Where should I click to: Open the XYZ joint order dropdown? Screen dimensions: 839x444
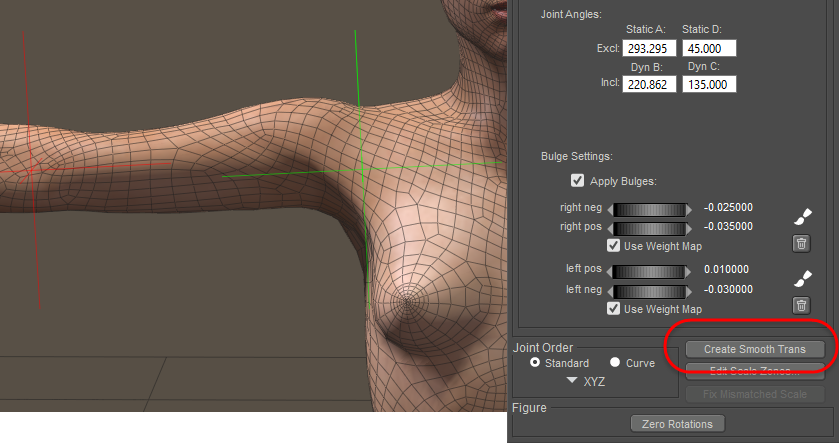point(583,382)
